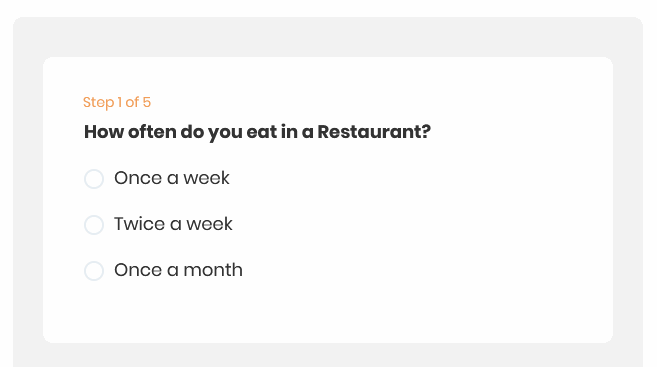The width and height of the screenshot is (657, 367).
Task: Click the word week in Once a week
Action: 207,178
